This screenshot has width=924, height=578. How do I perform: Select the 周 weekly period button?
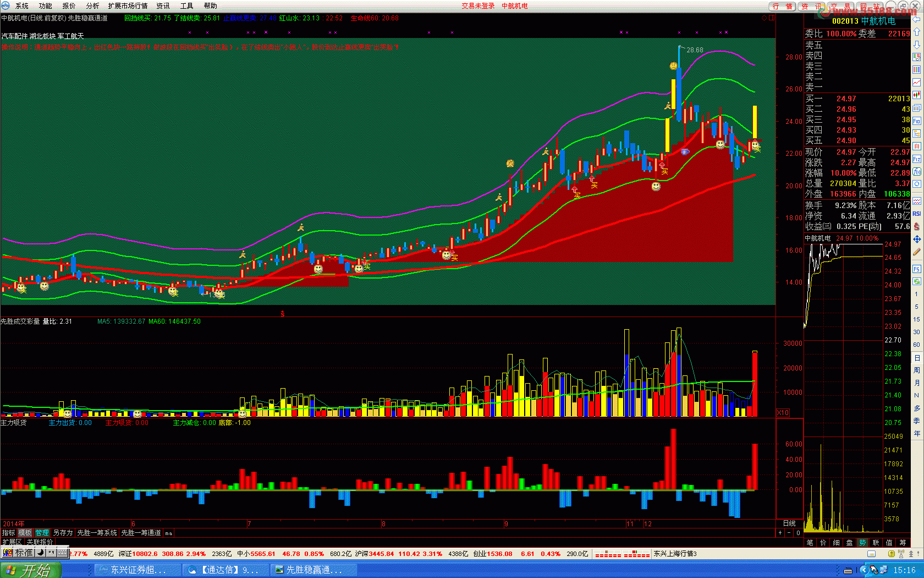click(916, 370)
